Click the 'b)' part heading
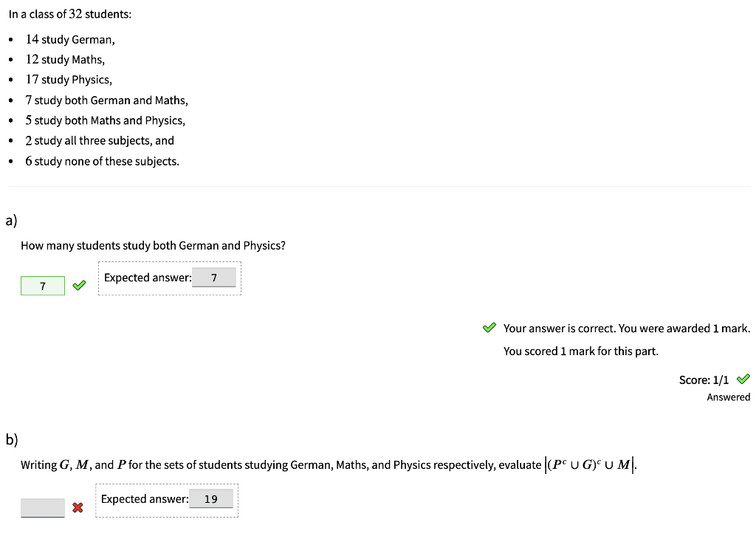The width and height of the screenshot is (756, 539). [12, 439]
